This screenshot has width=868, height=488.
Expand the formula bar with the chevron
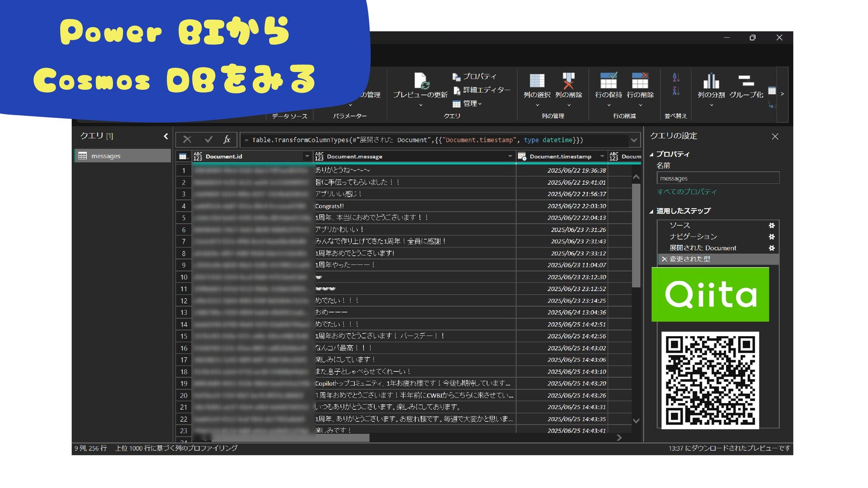[x=634, y=140]
